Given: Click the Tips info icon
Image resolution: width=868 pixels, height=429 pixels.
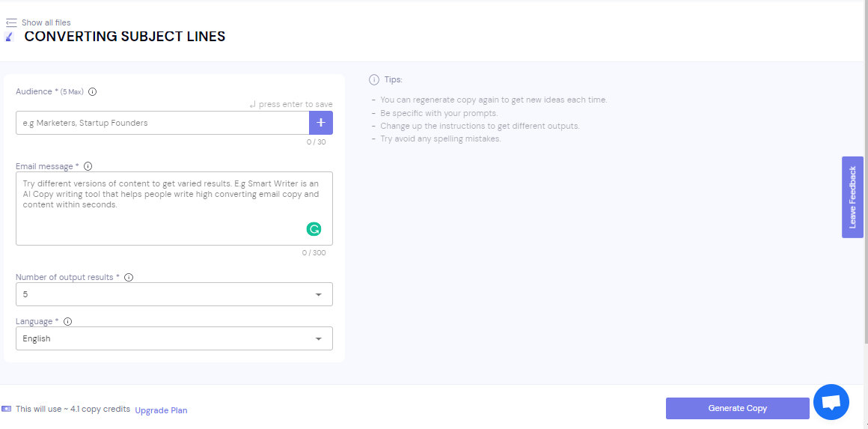Looking at the screenshot, I should [x=374, y=79].
